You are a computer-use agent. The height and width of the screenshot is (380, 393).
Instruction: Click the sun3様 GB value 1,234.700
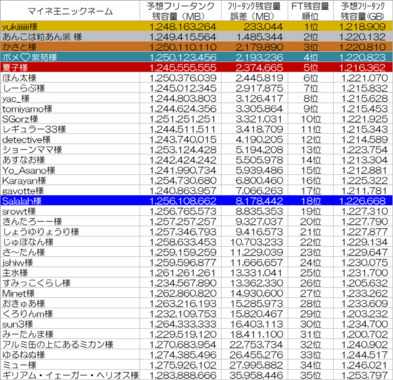tap(363, 324)
